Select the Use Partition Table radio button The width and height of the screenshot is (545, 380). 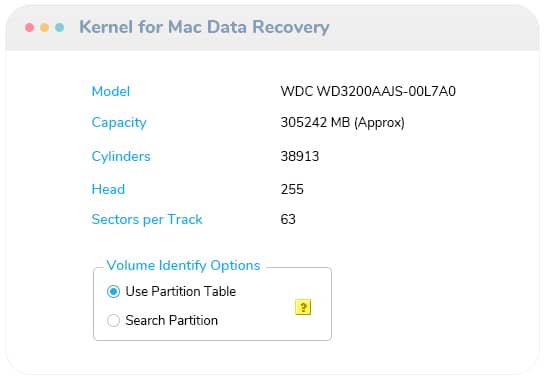pyautogui.click(x=113, y=291)
